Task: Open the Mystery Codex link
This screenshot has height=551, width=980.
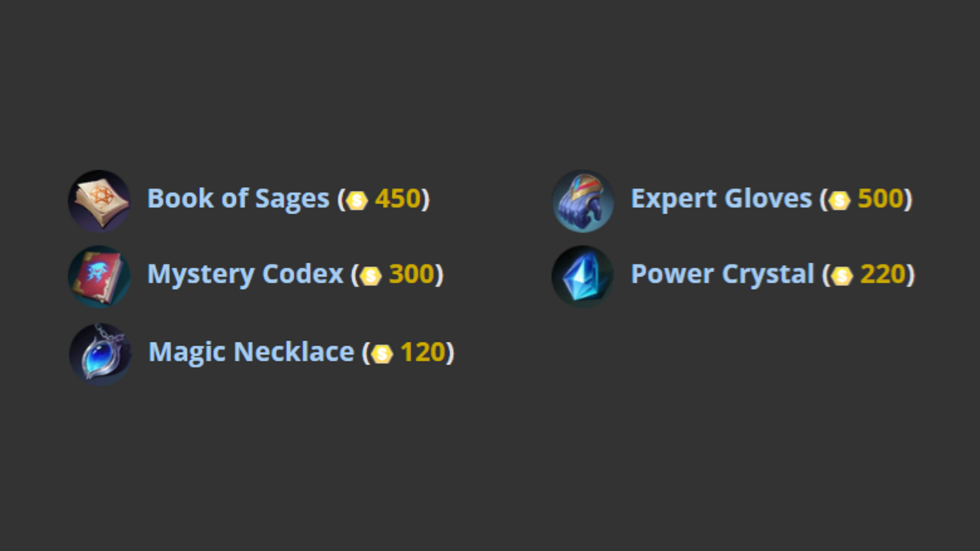Action: click(x=245, y=275)
